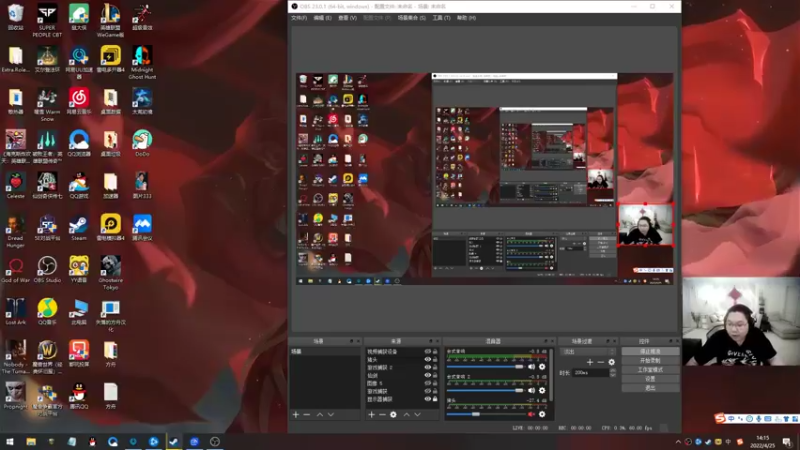Move the selected scene down
This screenshot has width=800, height=450.
331,415
